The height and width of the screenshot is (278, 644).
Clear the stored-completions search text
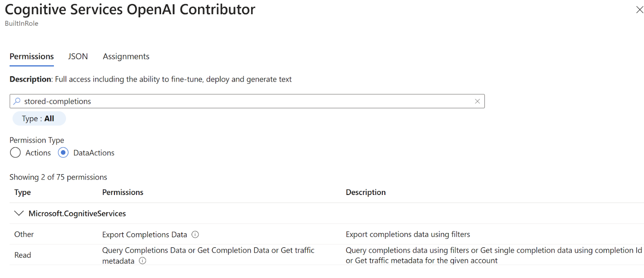(477, 101)
